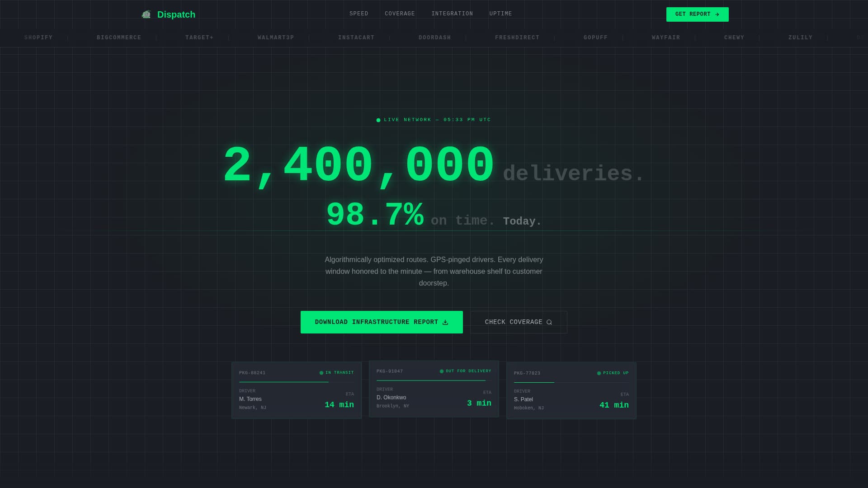Viewport: 868px width, 488px height.
Task: Select the Instacart partner label
Action: tap(356, 38)
